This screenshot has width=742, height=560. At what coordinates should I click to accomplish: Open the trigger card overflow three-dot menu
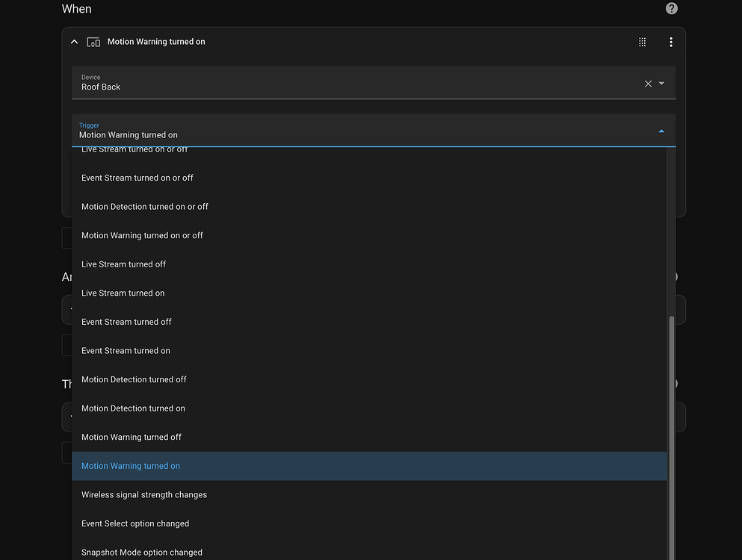pyautogui.click(x=670, y=42)
